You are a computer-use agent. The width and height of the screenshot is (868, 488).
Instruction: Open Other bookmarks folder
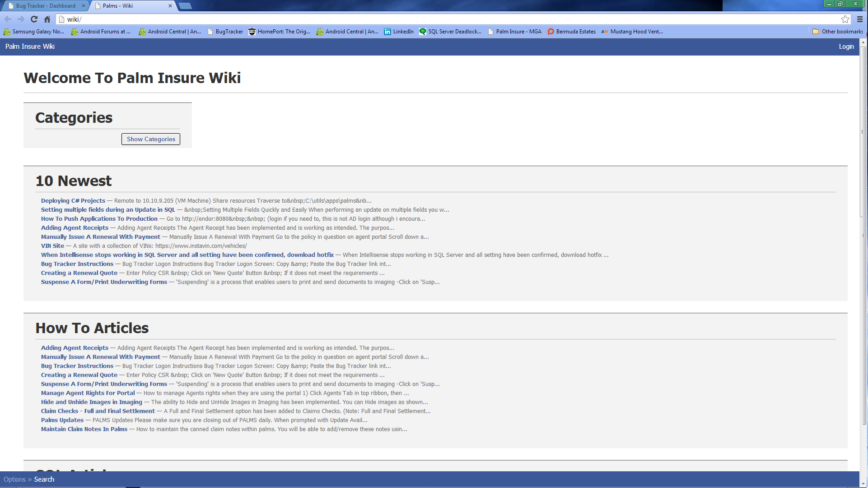[x=838, y=32]
